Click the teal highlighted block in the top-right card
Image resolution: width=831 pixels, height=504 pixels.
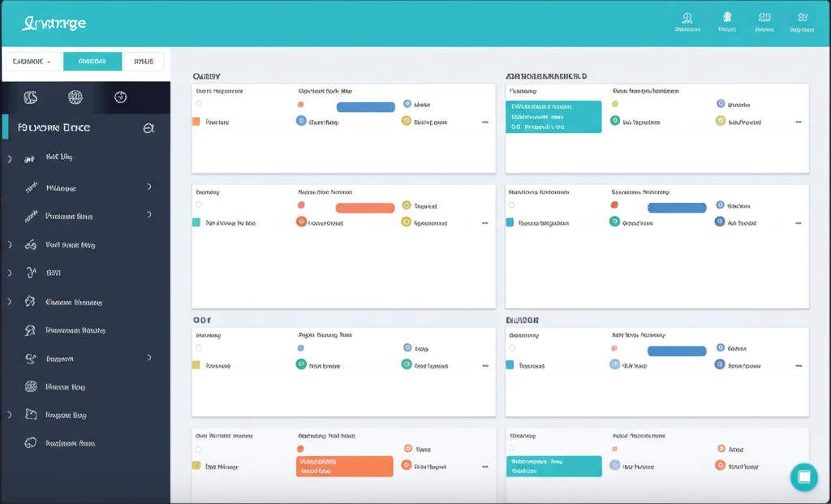click(x=553, y=117)
